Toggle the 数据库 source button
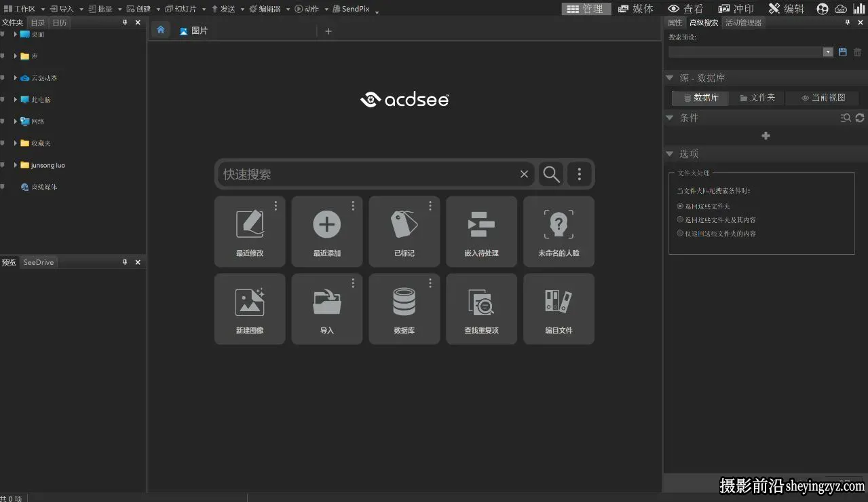This screenshot has width=868, height=502. 700,98
